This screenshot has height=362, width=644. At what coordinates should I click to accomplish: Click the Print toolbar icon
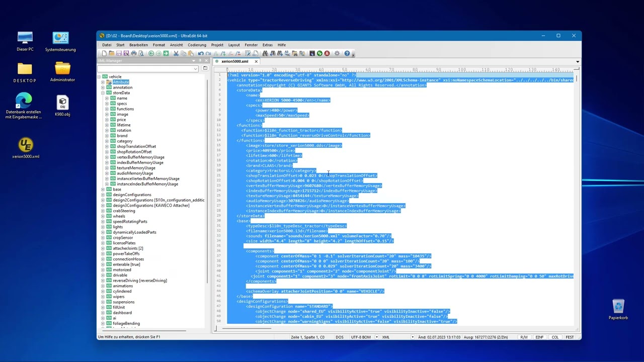pyautogui.click(x=134, y=53)
